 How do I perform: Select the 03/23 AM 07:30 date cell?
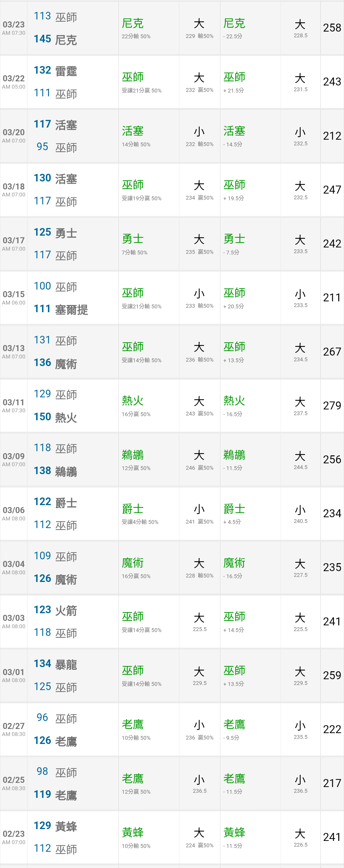click(x=13, y=28)
